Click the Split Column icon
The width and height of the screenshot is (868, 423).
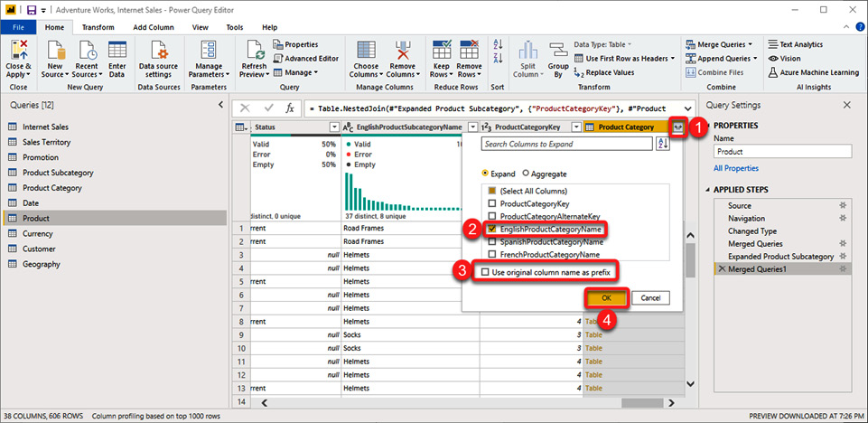point(528,51)
